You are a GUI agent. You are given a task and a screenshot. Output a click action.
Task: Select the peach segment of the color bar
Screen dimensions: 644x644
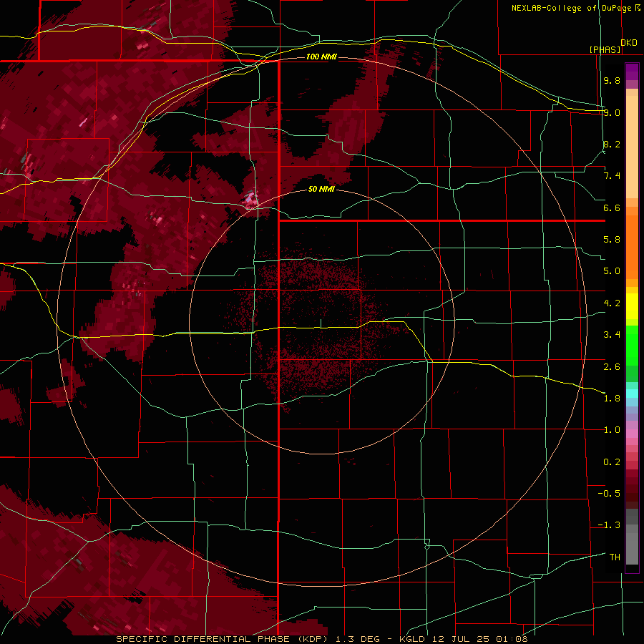click(632, 147)
